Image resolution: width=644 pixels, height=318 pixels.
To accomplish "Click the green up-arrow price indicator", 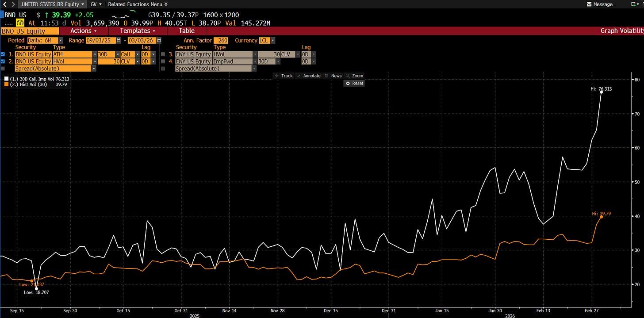I will [46, 15].
